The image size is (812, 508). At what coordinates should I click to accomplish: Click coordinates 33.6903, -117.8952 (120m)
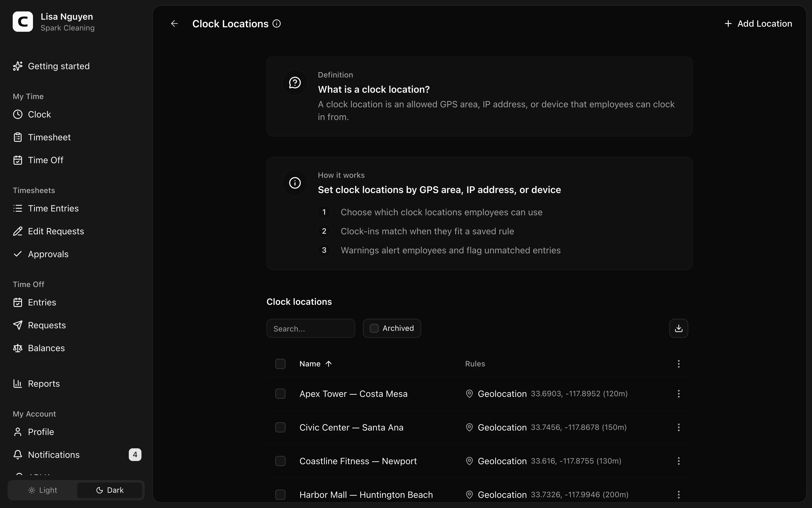pos(579,394)
